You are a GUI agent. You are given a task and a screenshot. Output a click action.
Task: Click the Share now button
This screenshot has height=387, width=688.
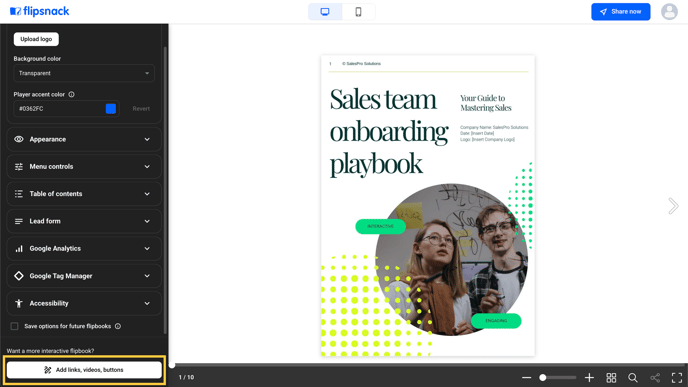pyautogui.click(x=620, y=12)
